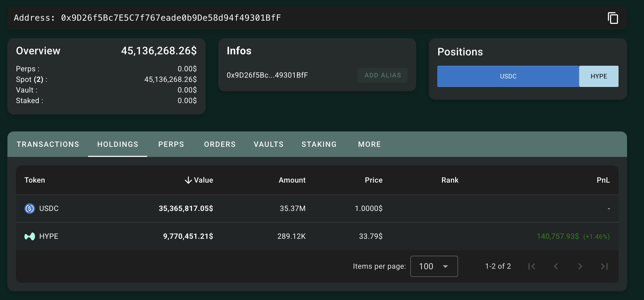View the Staking tab
644x300 pixels.
pos(319,144)
